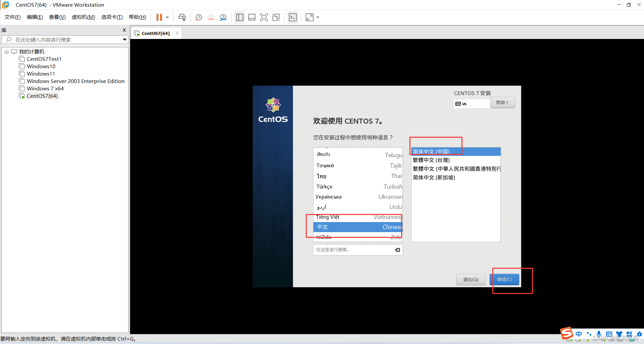
Task: Select Tajik in the language list
Action: click(x=358, y=165)
